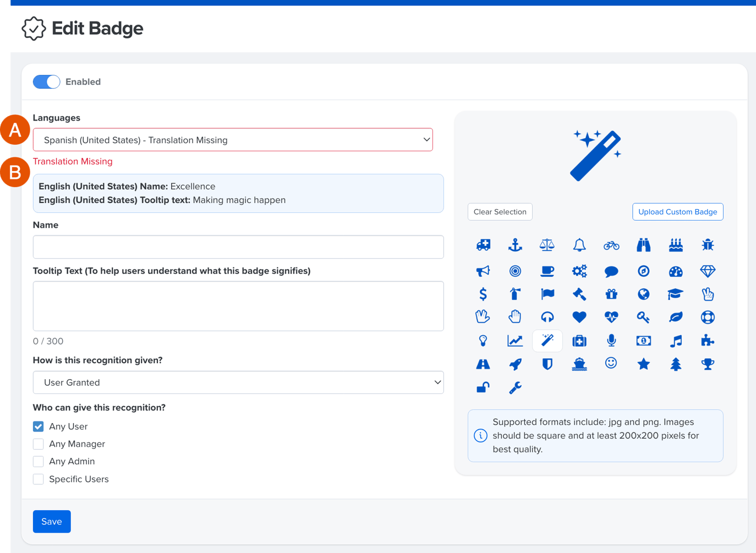Choose the star badge icon
The width and height of the screenshot is (756, 553).
click(643, 364)
